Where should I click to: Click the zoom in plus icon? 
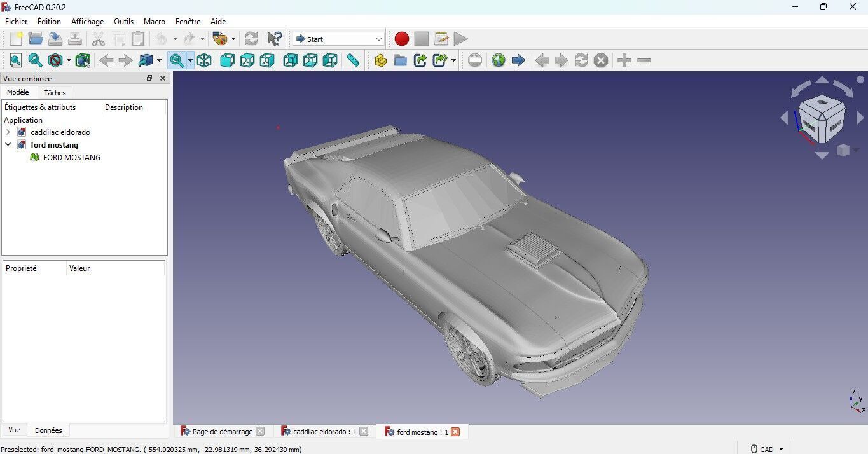point(624,60)
